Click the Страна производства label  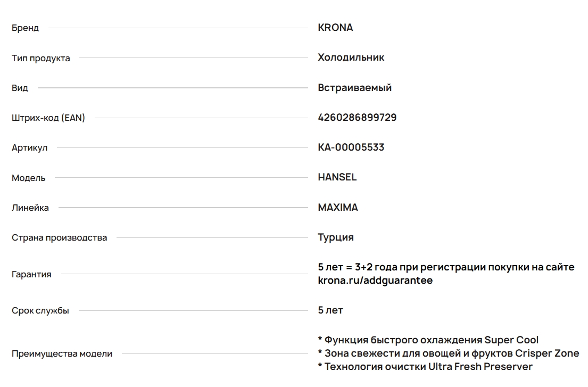(59, 238)
